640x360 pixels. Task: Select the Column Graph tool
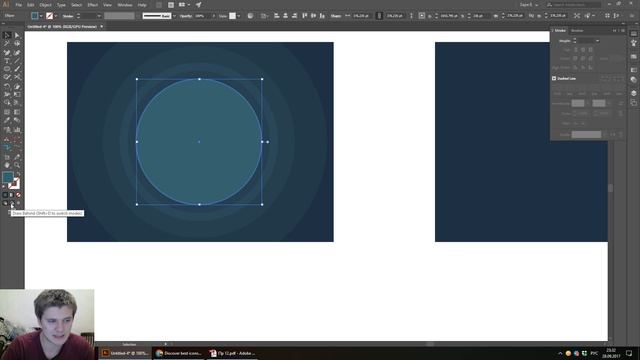coord(17,130)
